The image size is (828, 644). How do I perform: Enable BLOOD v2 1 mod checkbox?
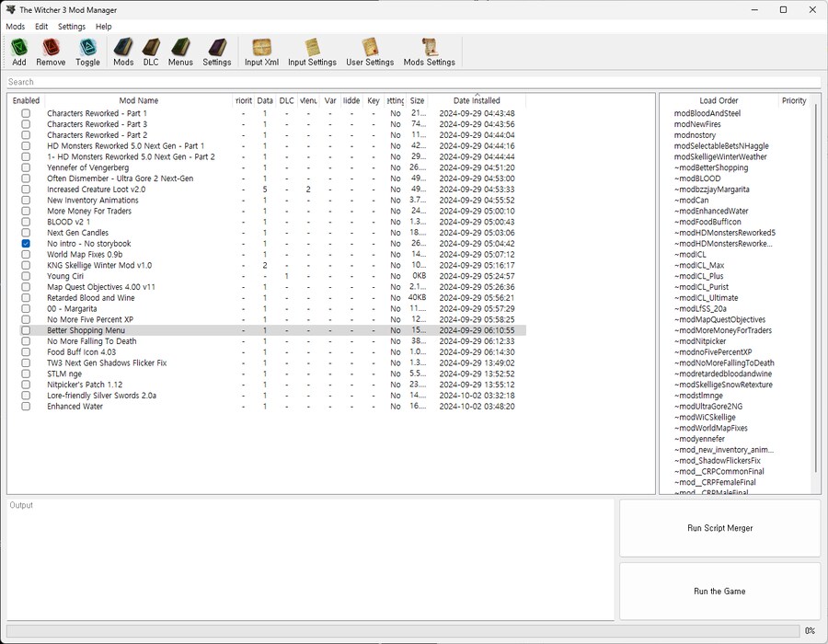26,223
